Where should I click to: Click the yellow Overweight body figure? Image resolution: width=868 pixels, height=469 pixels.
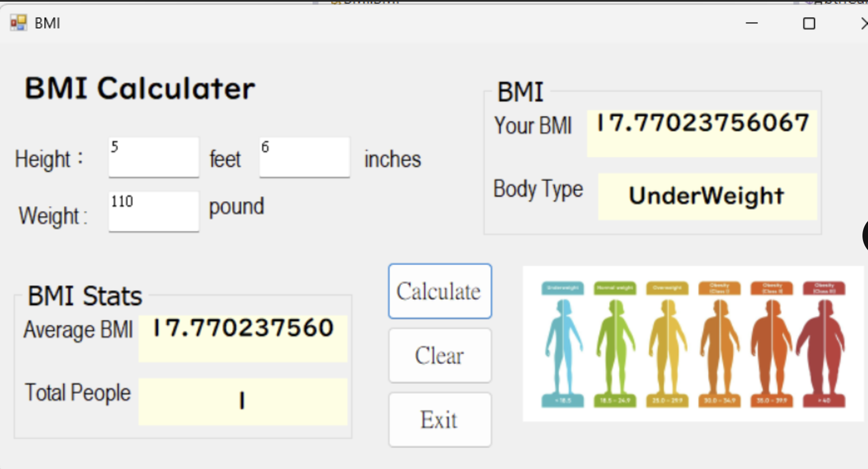point(667,346)
